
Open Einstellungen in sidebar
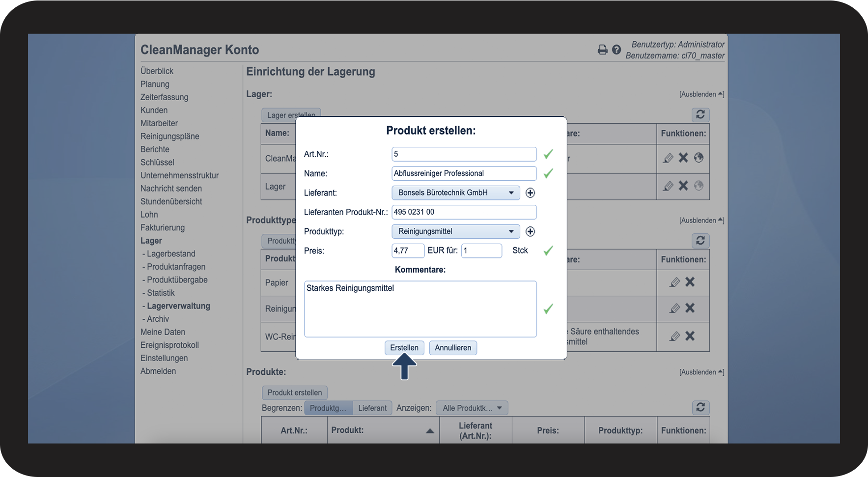[164, 358]
